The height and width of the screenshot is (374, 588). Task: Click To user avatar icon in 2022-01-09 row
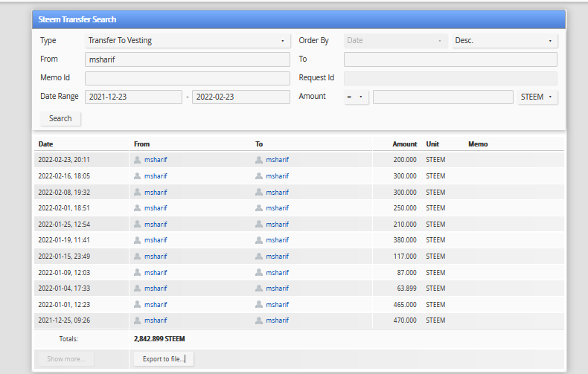259,272
